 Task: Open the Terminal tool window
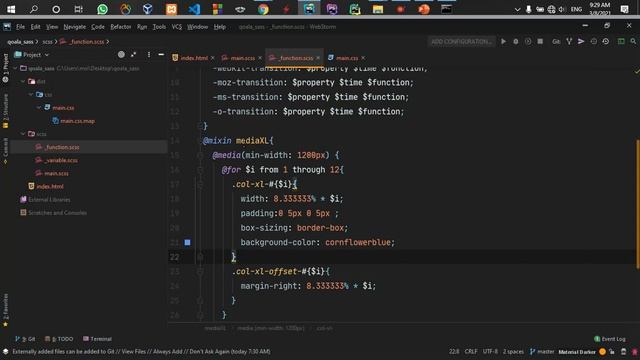point(97,339)
